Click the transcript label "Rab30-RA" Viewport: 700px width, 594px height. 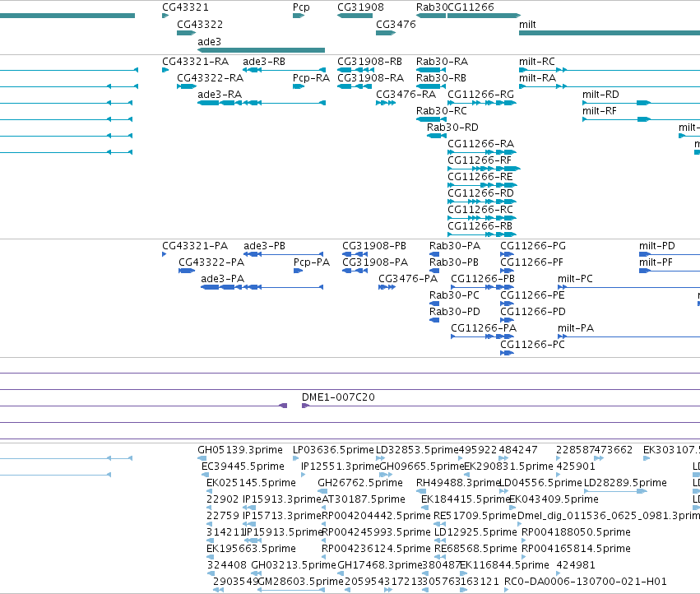pyautogui.click(x=442, y=61)
